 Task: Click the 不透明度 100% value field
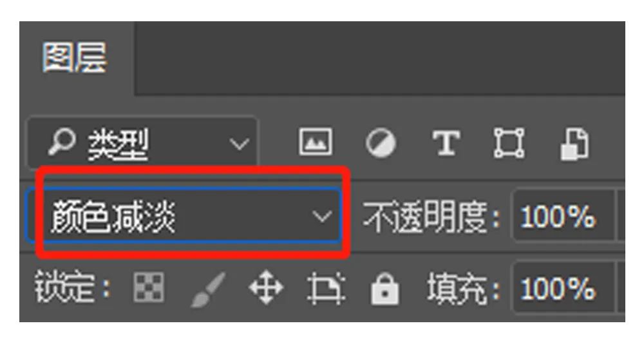(x=564, y=217)
